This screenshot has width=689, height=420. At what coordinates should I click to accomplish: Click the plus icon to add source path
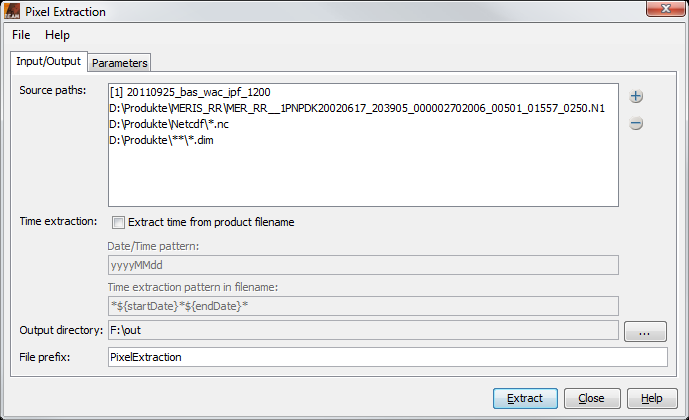(636, 97)
